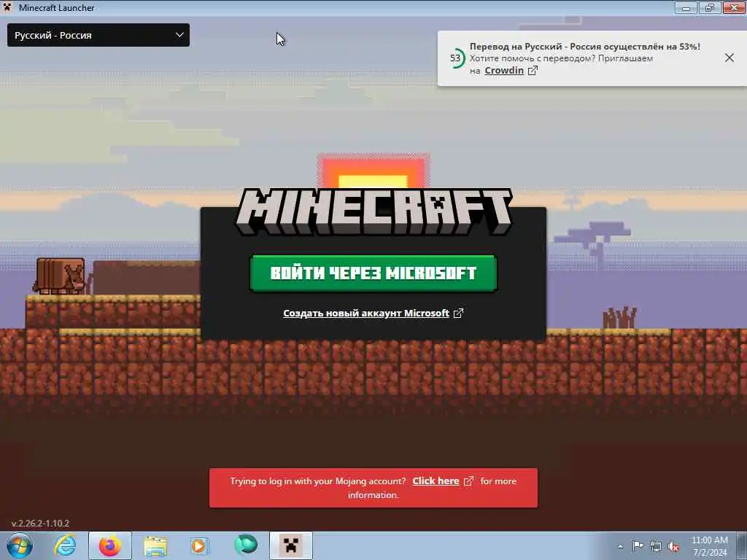Launch Internet Explorer from the taskbar
Screen dimensions: 747x560
click(65, 545)
